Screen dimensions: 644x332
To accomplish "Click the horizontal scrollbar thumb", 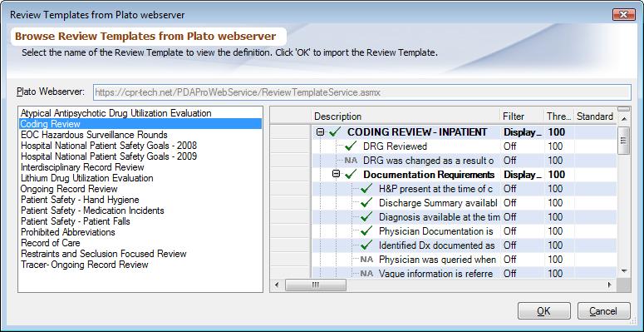I will pyautogui.click(x=316, y=285).
